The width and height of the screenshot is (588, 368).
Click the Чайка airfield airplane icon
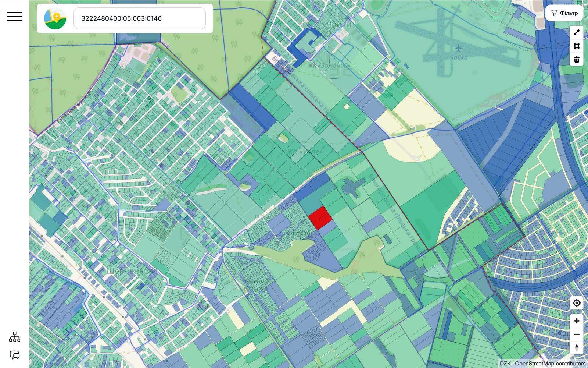pyautogui.click(x=458, y=48)
